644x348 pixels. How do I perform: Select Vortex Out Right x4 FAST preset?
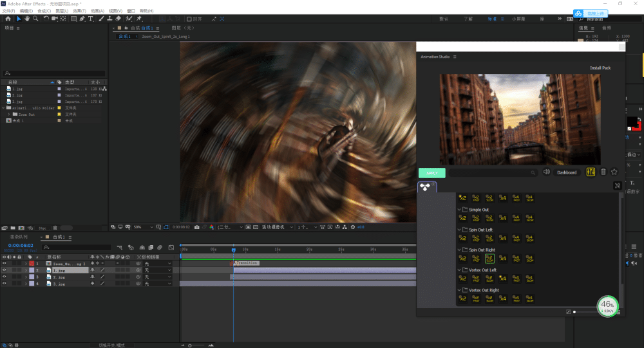click(x=516, y=298)
